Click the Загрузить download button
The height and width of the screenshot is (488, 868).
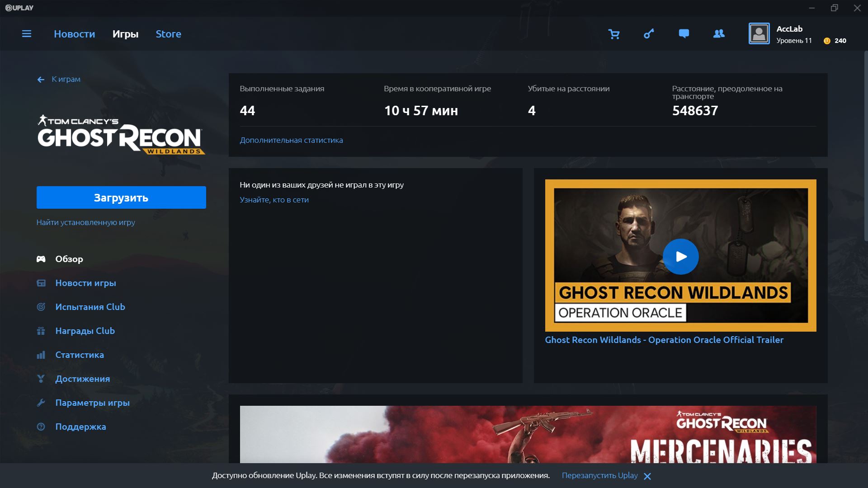point(121,197)
